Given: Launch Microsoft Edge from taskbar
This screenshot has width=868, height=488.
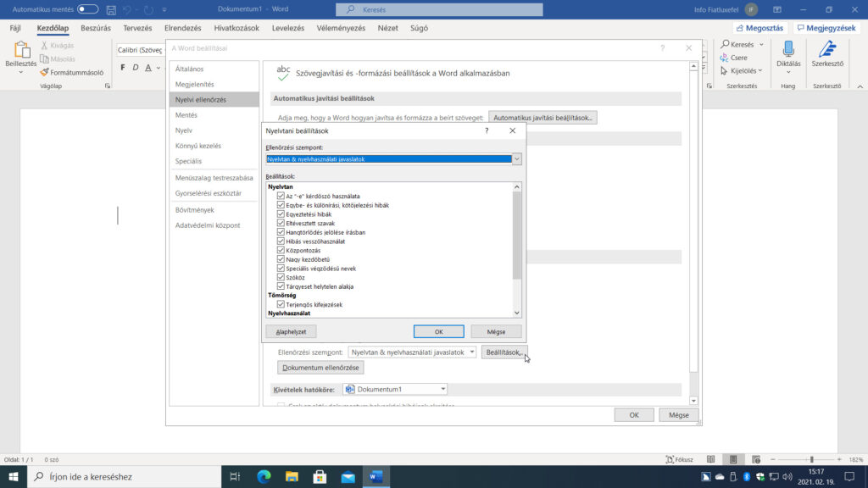Looking at the screenshot, I should coord(264,476).
